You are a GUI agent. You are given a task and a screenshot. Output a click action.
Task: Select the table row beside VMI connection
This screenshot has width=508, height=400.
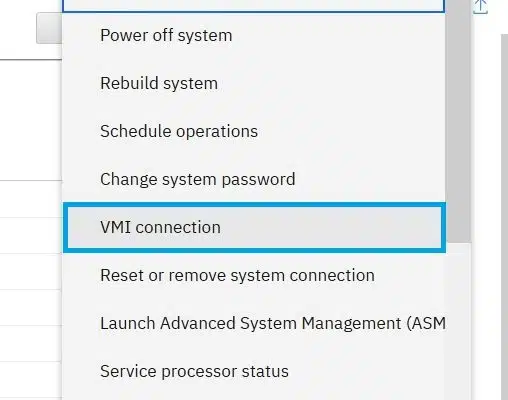click(x=31, y=235)
